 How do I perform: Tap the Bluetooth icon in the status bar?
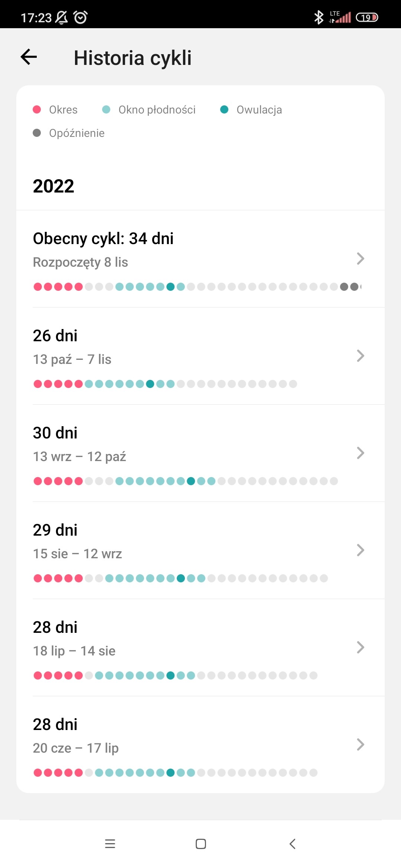coord(319,17)
